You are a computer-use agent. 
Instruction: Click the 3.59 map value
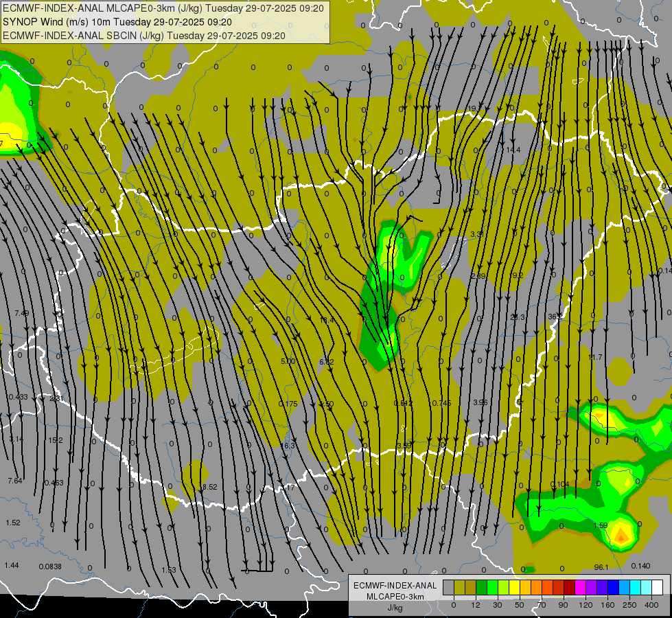click(x=404, y=446)
